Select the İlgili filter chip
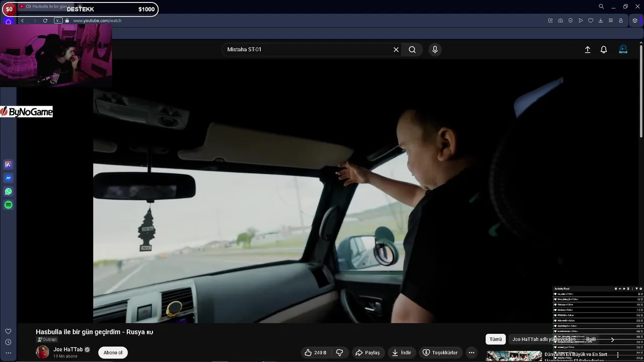The image size is (644, 362). (x=591, y=339)
